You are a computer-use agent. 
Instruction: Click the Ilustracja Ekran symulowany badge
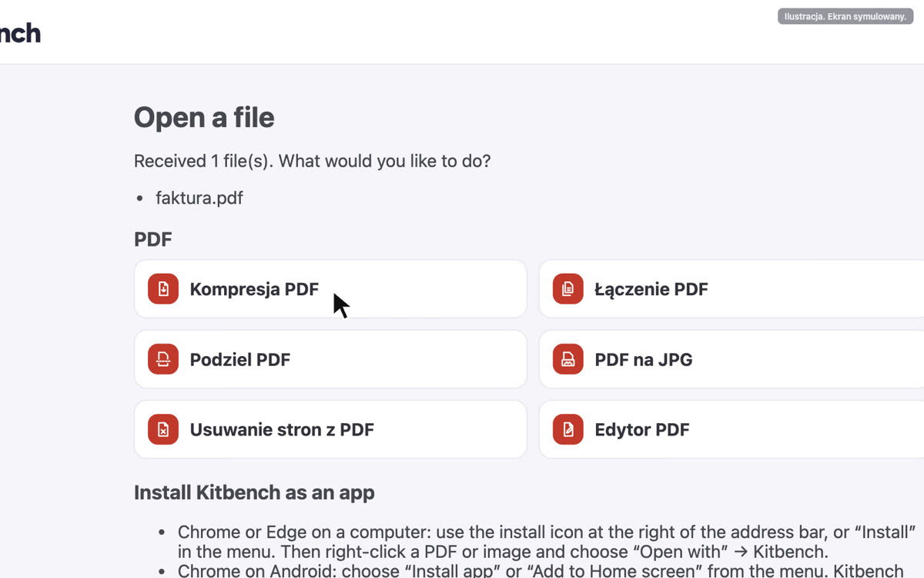point(845,16)
